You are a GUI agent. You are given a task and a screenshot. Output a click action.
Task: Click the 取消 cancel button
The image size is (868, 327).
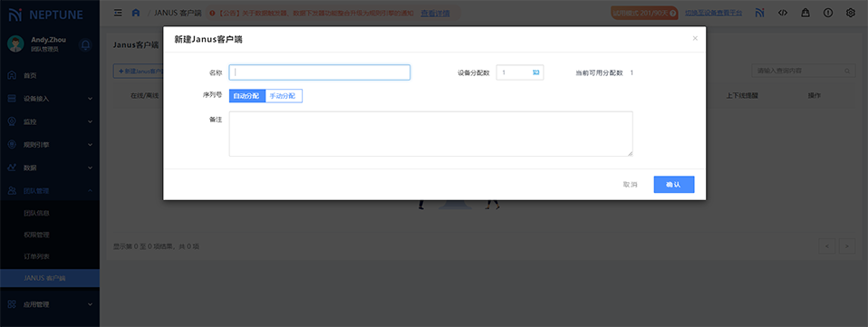coord(630,184)
